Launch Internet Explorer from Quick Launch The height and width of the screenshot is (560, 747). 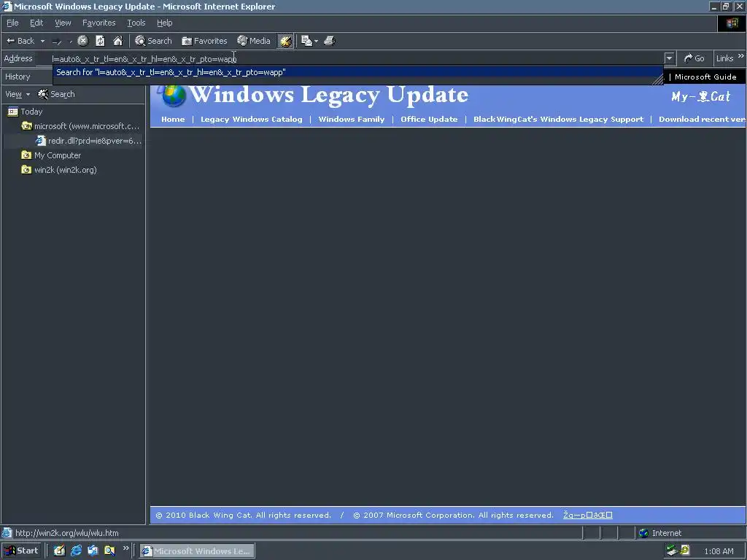76,551
